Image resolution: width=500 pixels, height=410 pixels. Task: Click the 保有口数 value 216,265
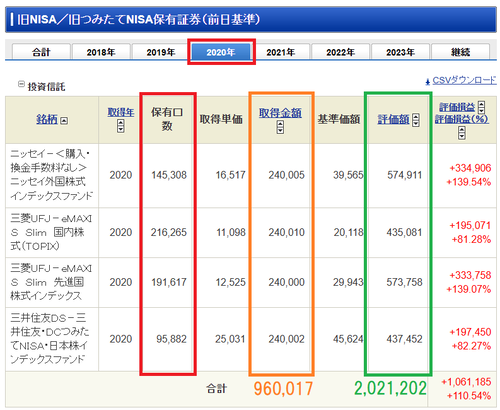(x=169, y=232)
